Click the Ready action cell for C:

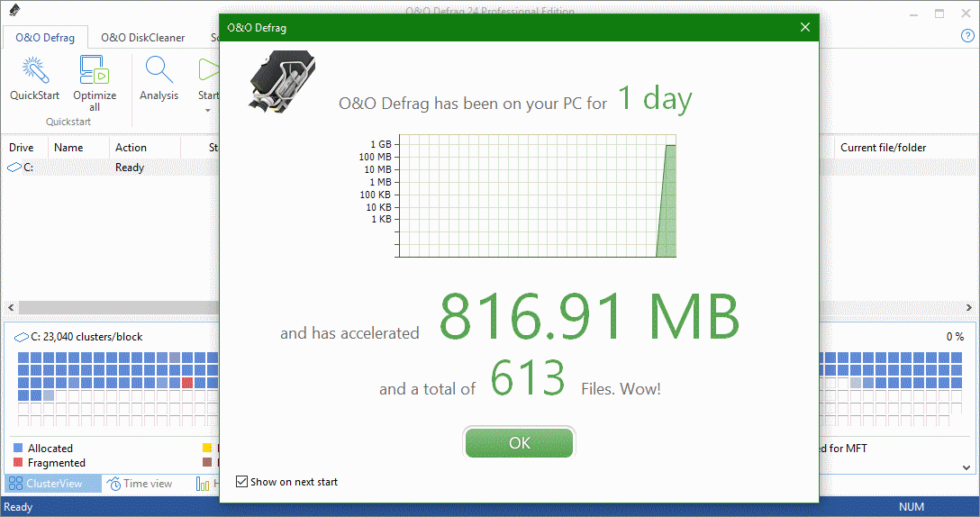pyautogui.click(x=130, y=168)
